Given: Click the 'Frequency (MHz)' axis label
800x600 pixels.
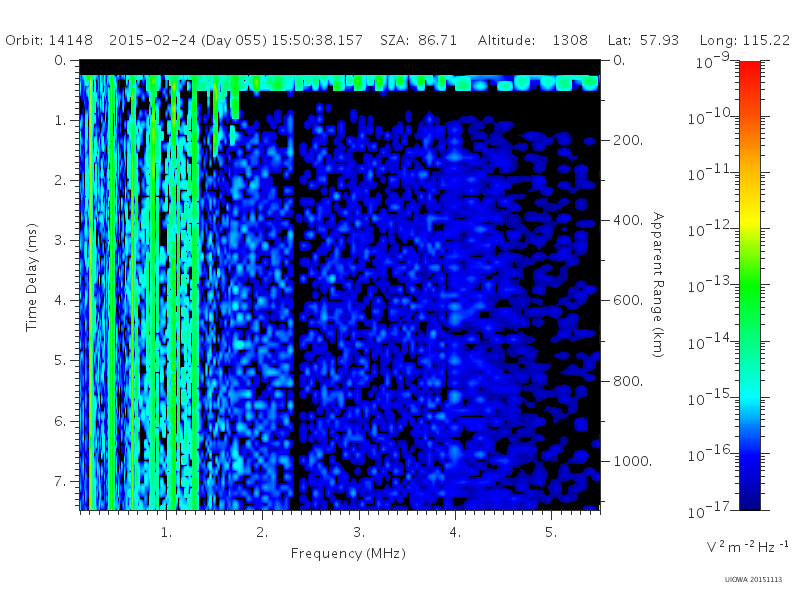Looking at the screenshot, I should pos(348,554).
